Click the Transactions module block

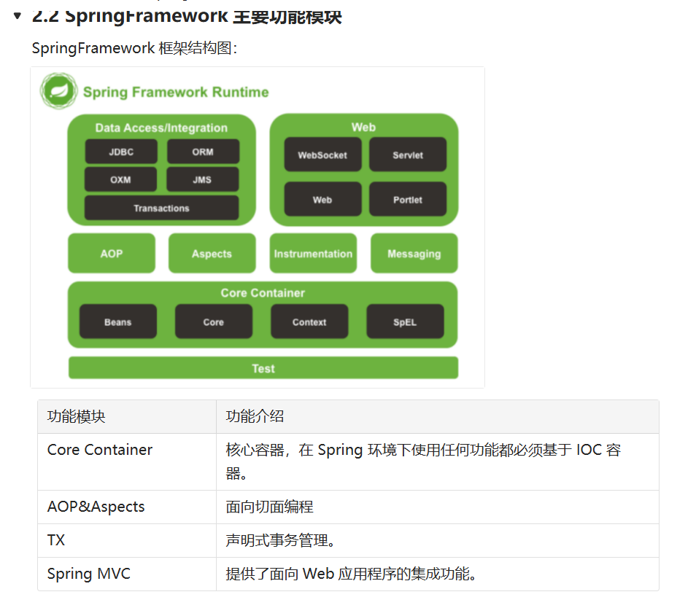pyautogui.click(x=161, y=208)
